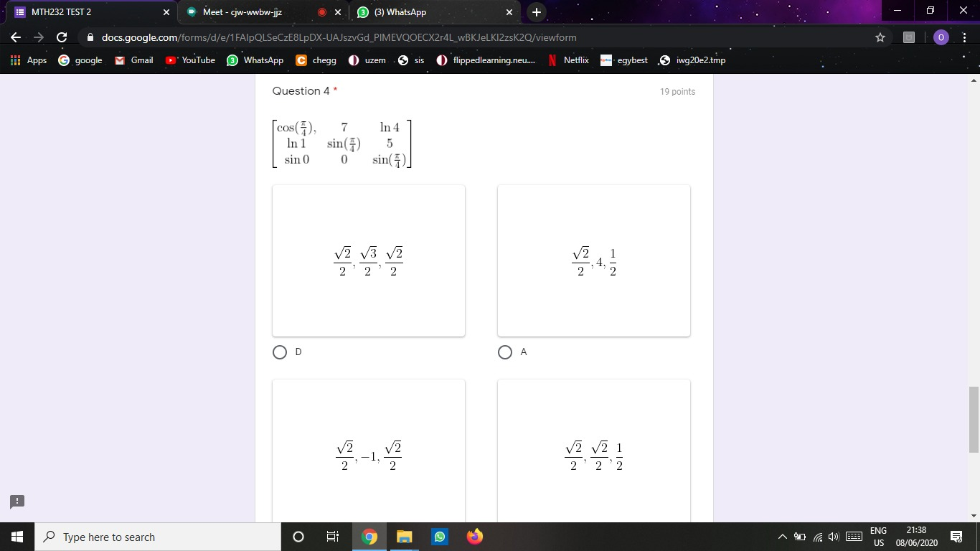Open File Explorer from the taskbar
The width and height of the screenshot is (980, 551).
point(405,537)
